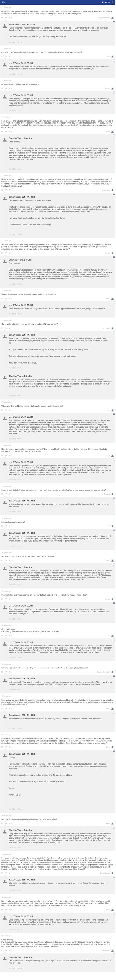The width and height of the screenshot is (116, 980).
Task: Click the rightmost icon in the header bar
Action: [x=112, y=2]
